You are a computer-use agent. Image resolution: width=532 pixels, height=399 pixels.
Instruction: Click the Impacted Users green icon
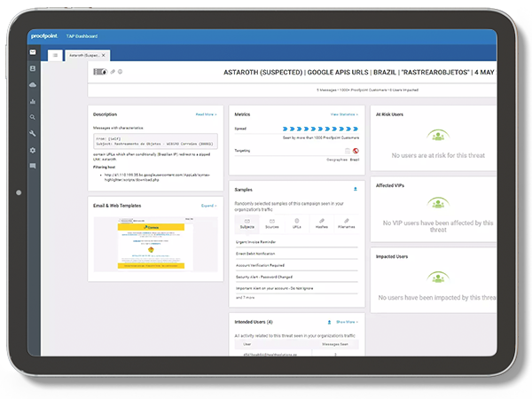click(x=438, y=278)
